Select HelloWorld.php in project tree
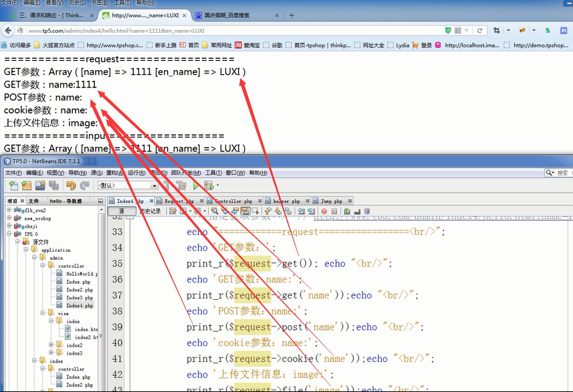The height and width of the screenshot is (392, 573). (78, 274)
